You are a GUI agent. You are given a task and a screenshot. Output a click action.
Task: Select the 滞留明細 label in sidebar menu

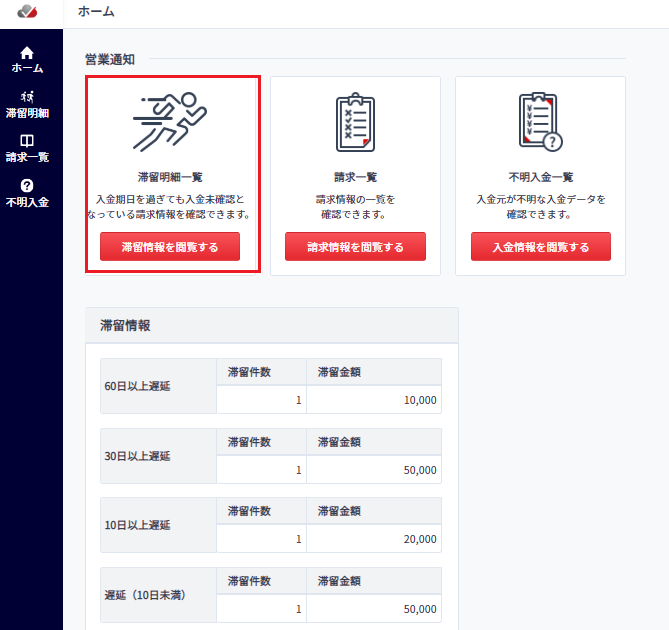27,113
